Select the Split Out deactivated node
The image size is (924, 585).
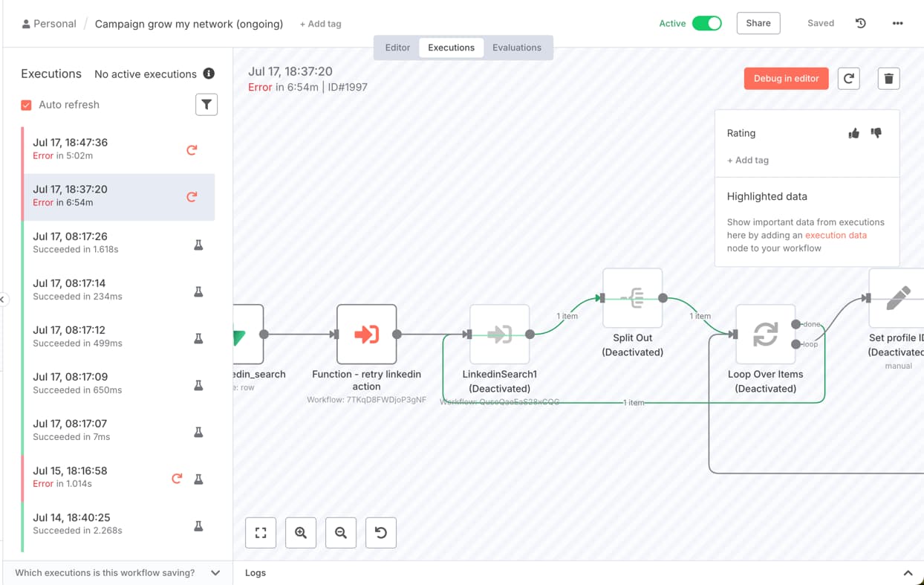click(x=633, y=298)
